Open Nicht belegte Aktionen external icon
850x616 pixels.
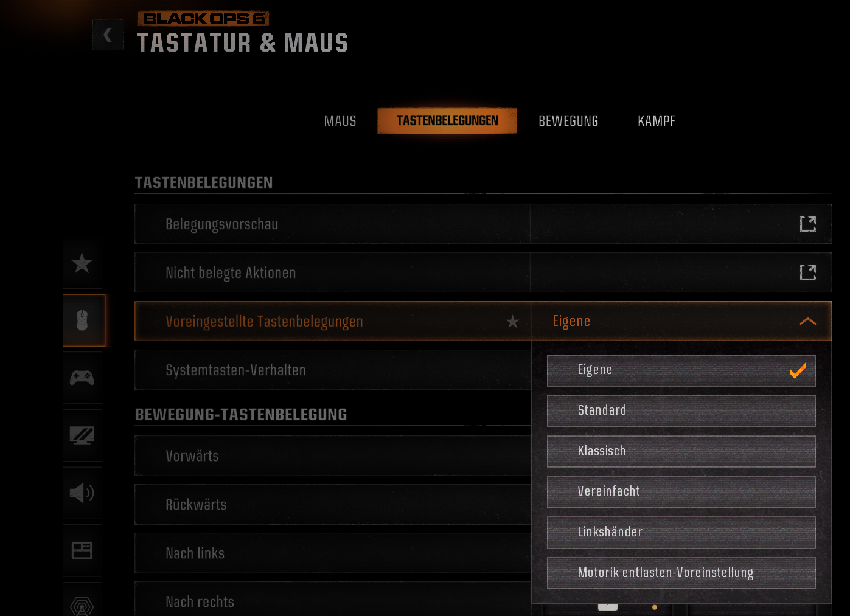click(x=807, y=272)
